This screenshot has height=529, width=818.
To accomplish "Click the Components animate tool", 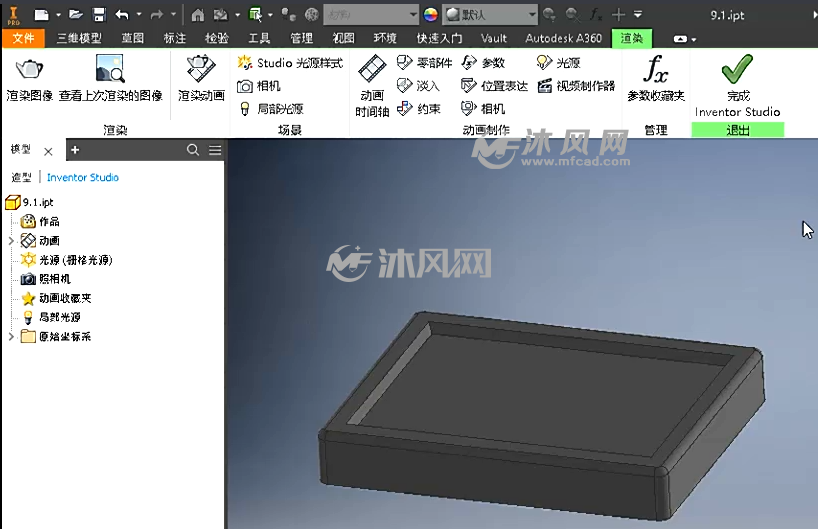I will click(425, 63).
